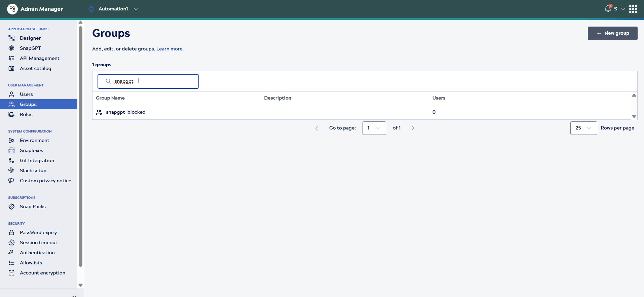Click the Description column header

click(x=278, y=98)
